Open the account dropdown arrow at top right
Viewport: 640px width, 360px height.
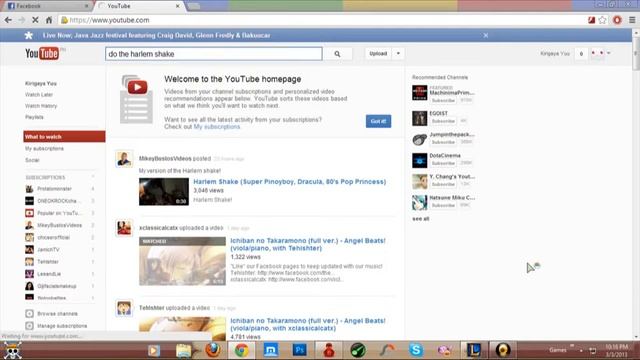point(609,53)
